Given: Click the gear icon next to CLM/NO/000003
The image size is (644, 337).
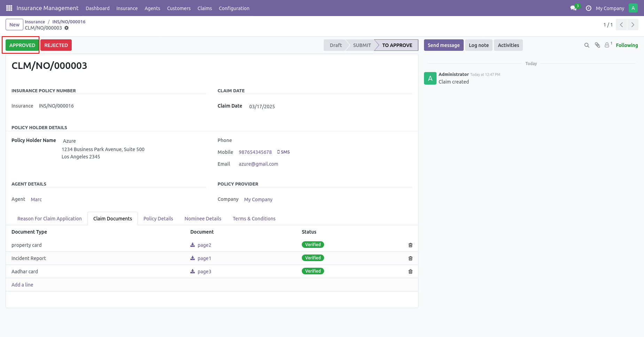Looking at the screenshot, I should pyautogui.click(x=66, y=28).
